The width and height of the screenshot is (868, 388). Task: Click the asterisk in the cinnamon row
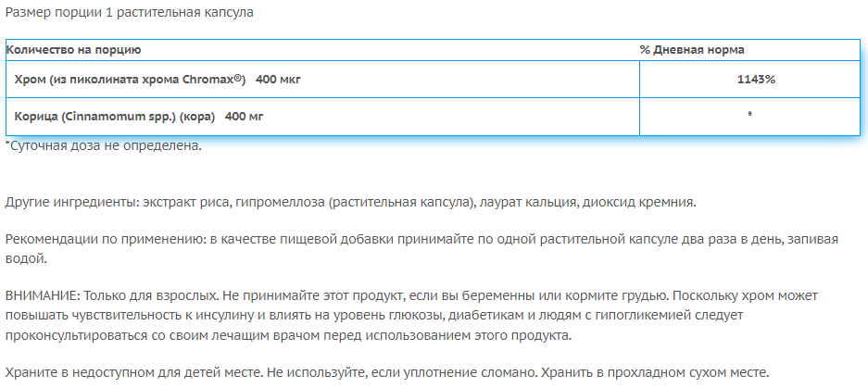click(x=748, y=115)
